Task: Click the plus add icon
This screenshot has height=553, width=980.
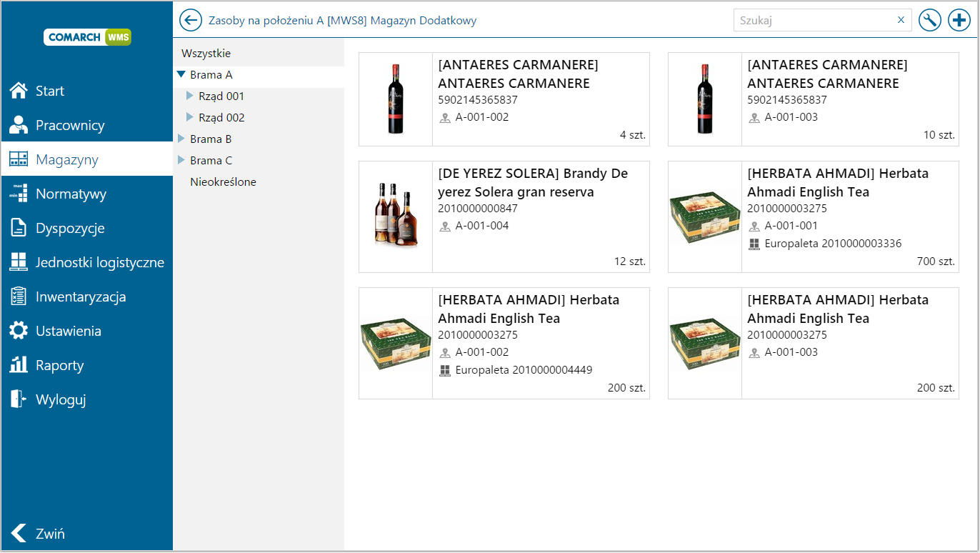Action: pyautogui.click(x=959, y=20)
